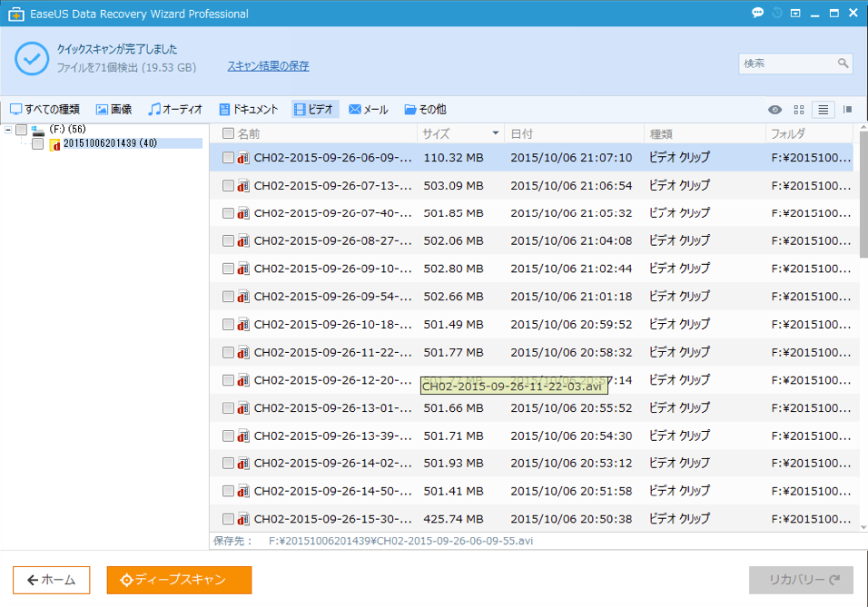Click the スキャン結果の保存 link
868x607 pixels.
coord(269,66)
